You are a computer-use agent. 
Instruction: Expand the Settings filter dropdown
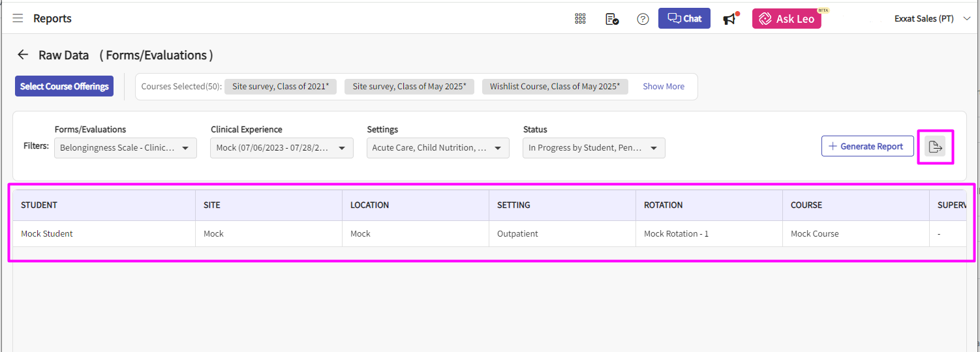click(x=437, y=148)
